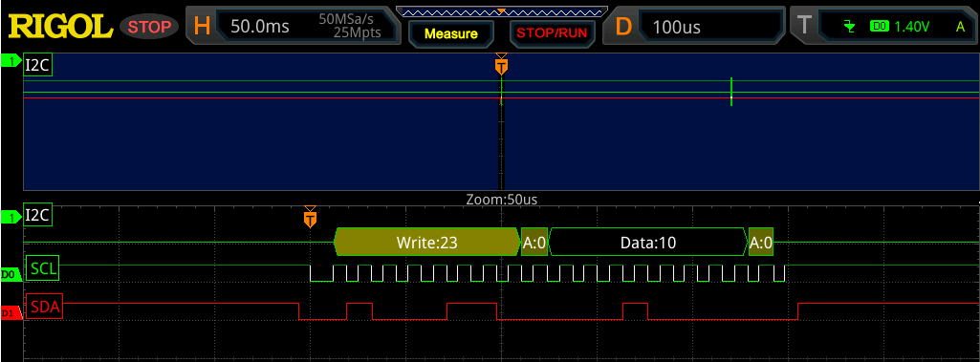Click the Data:10 decoded packet
The height and width of the screenshot is (362, 980).
tap(648, 243)
